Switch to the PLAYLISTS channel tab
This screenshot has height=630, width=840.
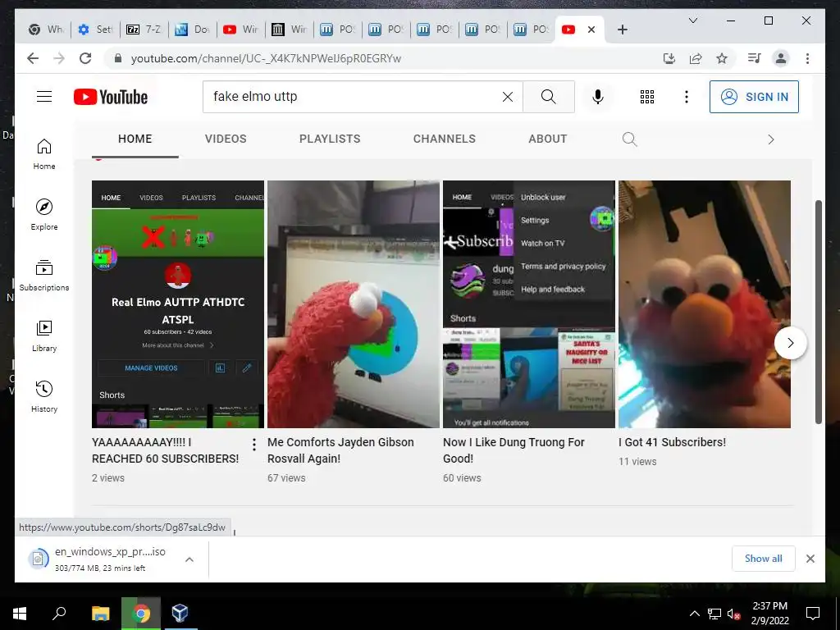(330, 139)
